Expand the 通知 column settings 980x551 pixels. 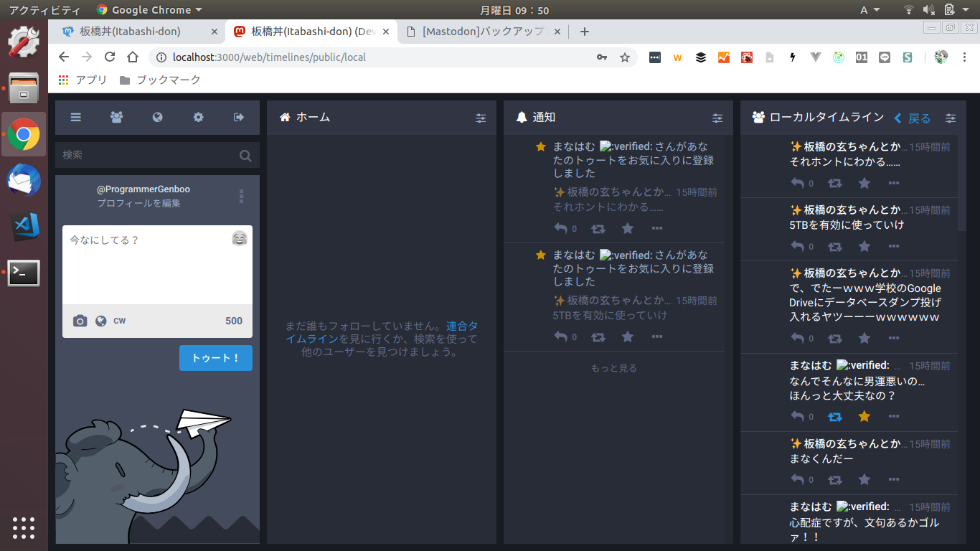pos(717,118)
